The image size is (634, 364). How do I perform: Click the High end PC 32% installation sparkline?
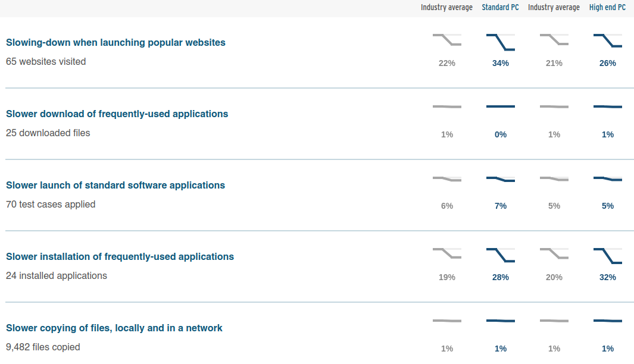(608, 256)
